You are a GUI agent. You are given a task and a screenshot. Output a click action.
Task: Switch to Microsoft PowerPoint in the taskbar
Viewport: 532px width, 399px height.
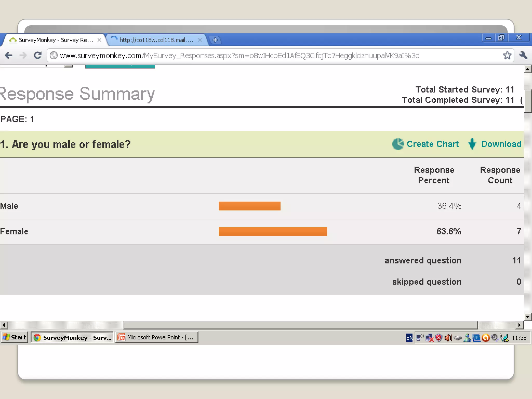coord(157,337)
